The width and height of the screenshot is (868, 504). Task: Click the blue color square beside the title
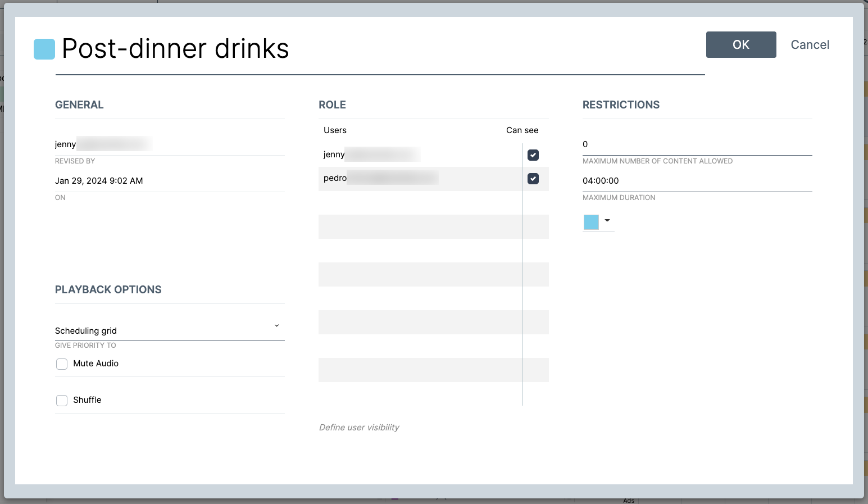point(44,49)
